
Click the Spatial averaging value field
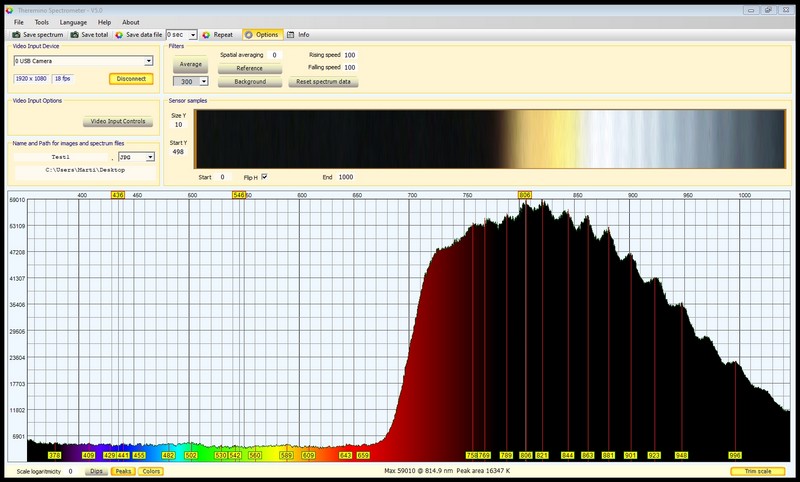point(274,55)
